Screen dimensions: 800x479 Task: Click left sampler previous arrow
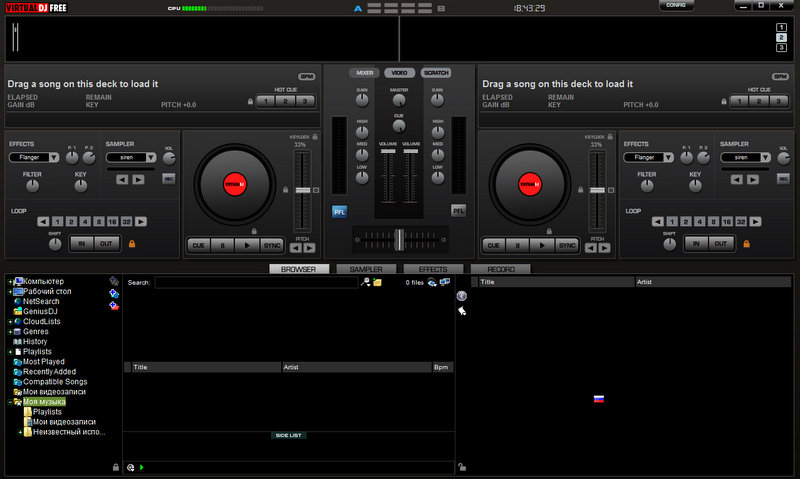point(122,180)
